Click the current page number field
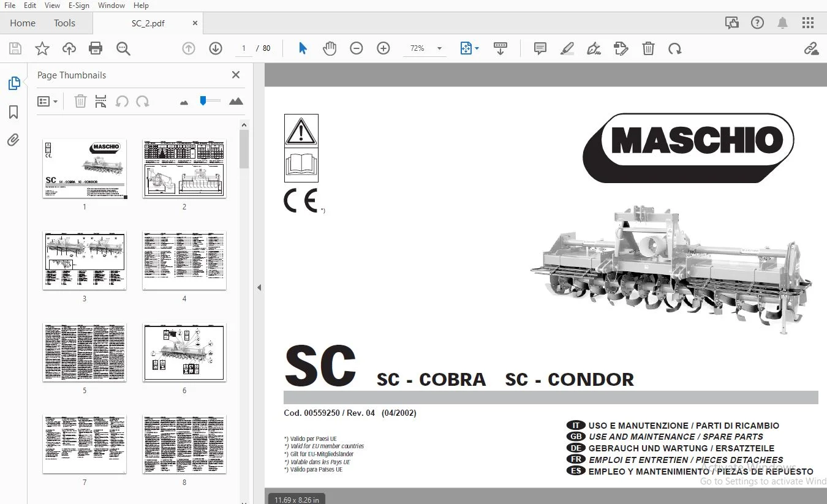This screenshot has width=827, height=504. tap(243, 48)
